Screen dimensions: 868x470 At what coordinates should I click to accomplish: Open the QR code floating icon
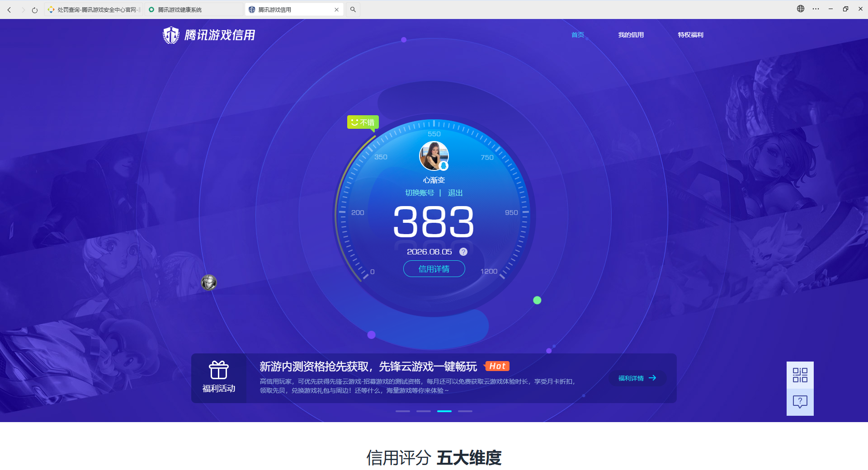pyautogui.click(x=800, y=375)
